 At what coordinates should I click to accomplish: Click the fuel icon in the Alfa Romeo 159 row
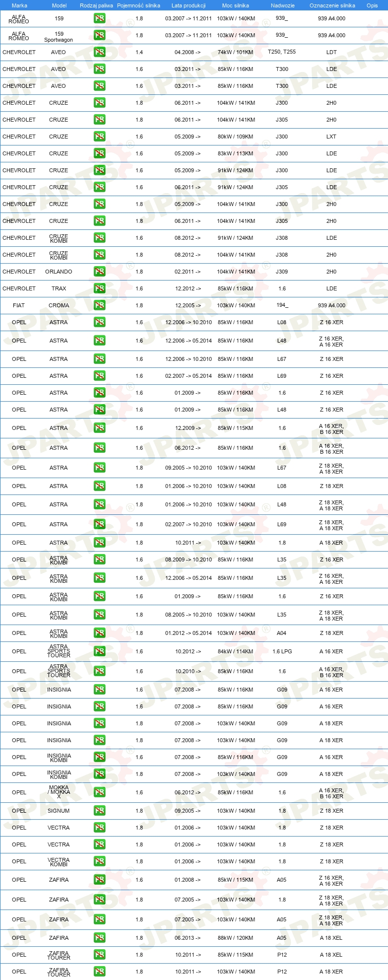(99, 18)
